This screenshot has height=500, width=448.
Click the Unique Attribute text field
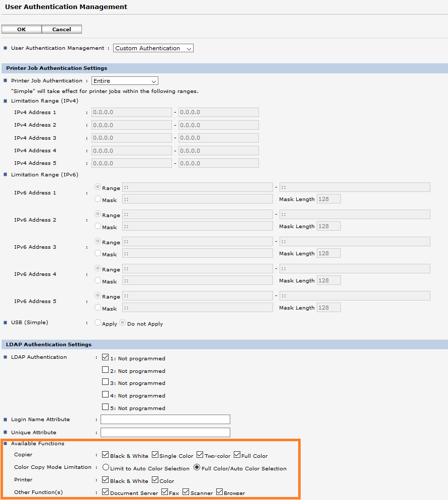point(165,433)
